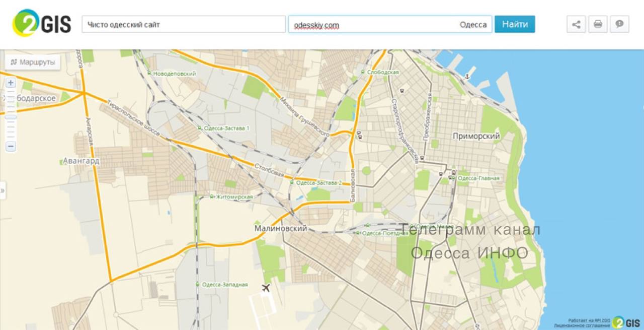This screenshot has width=644, height=330.
Task: Click the odesskiy.com input field
Action: coord(372,25)
